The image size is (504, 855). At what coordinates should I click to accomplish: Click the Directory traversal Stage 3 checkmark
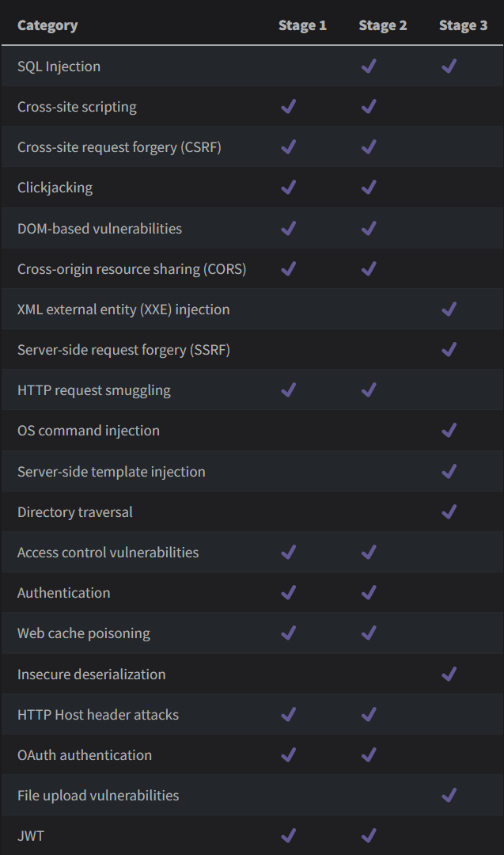pos(449,512)
